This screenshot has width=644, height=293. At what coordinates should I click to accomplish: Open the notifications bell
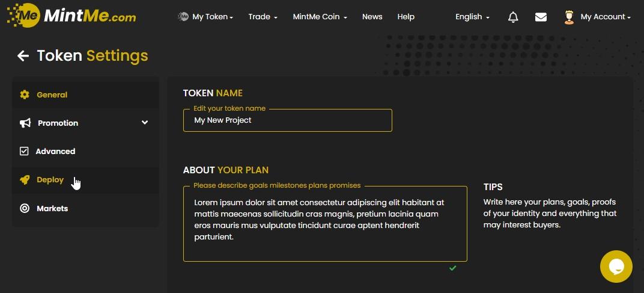[513, 17]
